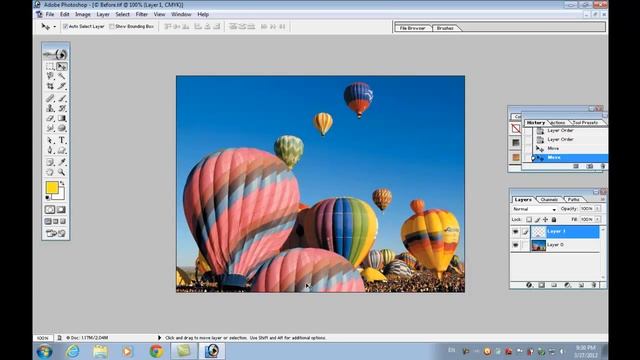Add a layer mask icon in Layers panel
This screenshot has height=360, width=640.
[542, 285]
